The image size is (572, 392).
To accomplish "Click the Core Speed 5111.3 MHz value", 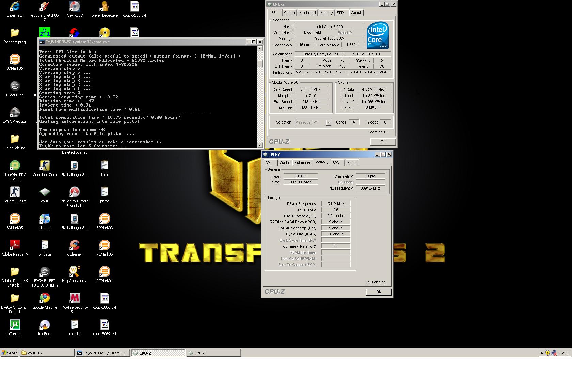I will [x=311, y=90].
